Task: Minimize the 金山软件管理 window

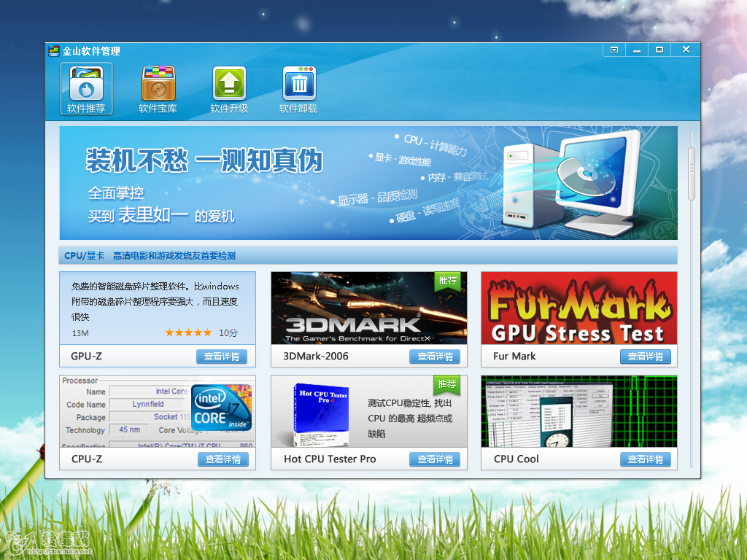Action: (636, 50)
